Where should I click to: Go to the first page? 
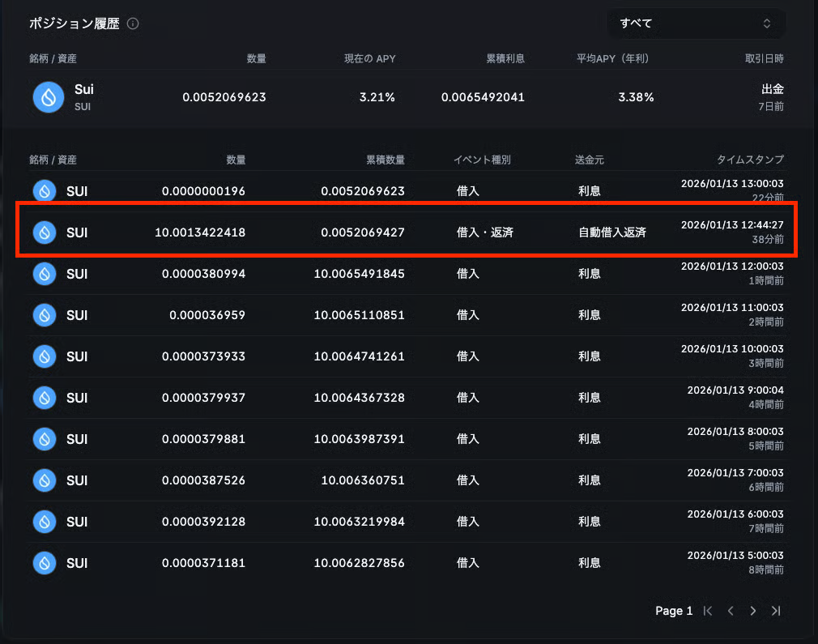(x=708, y=611)
